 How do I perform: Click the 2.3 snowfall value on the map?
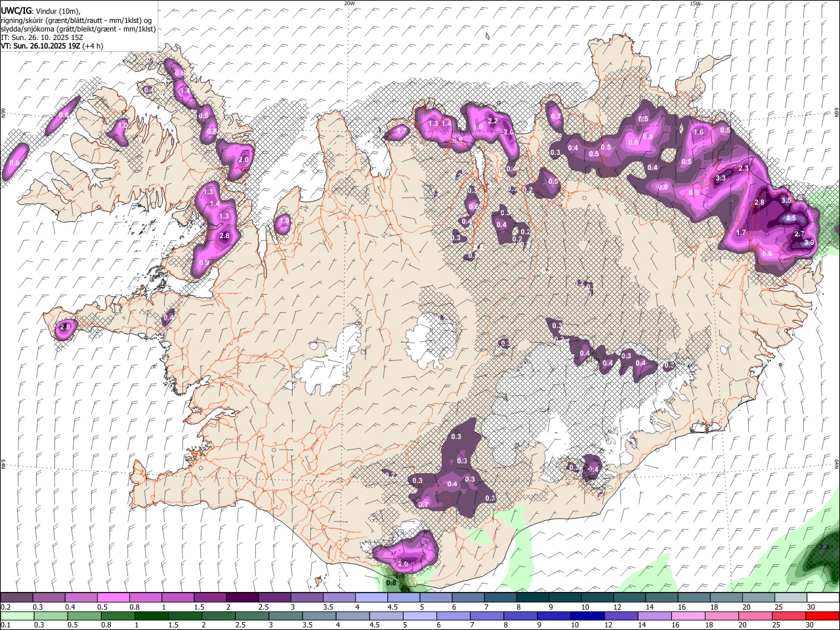click(744, 168)
